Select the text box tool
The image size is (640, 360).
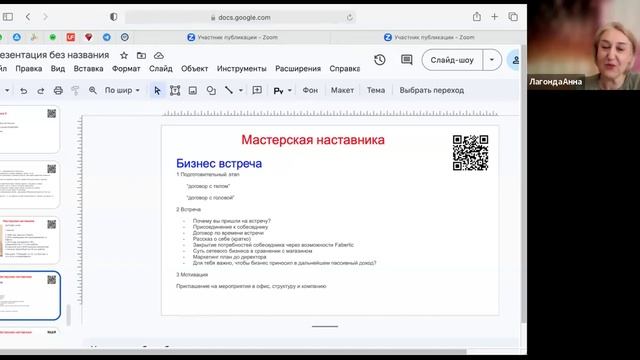click(x=175, y=91)
